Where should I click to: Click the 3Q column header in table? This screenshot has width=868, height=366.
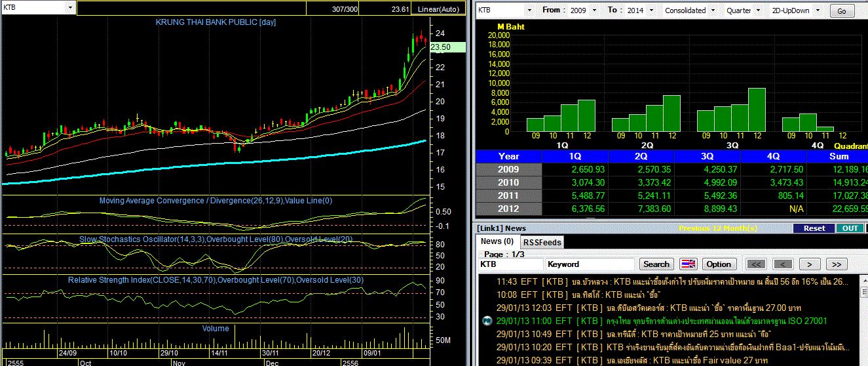(x=708, y=156)
